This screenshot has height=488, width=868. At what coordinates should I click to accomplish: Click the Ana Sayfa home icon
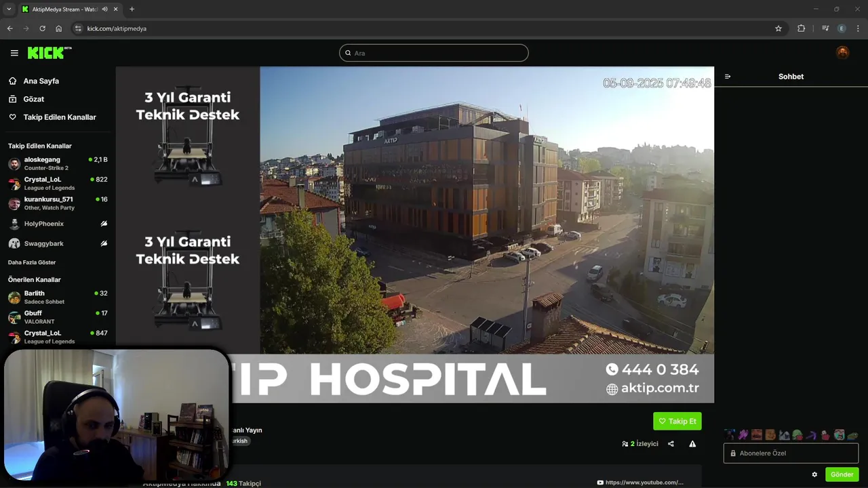[x=12, y=81]
